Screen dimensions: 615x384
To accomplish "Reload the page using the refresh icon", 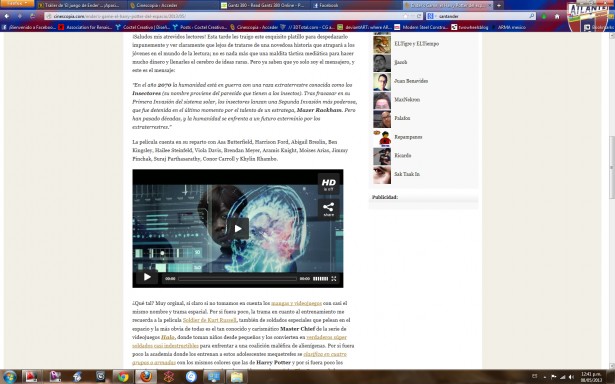I will coord(419,16).
